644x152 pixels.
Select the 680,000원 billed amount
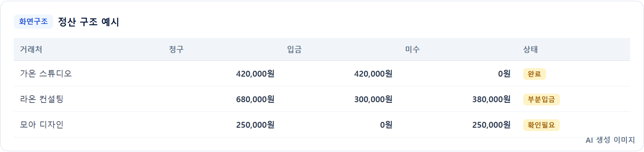click(x=255, y=99)
